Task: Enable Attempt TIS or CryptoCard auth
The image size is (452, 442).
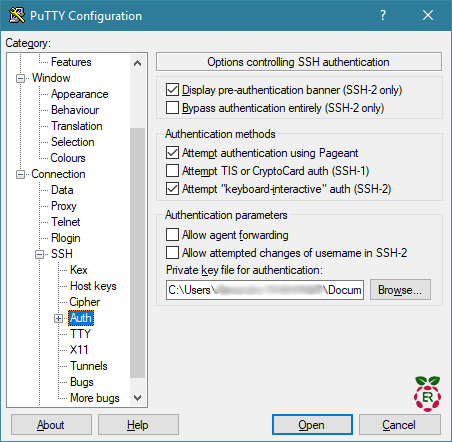Action: click(x=172, y=171)
